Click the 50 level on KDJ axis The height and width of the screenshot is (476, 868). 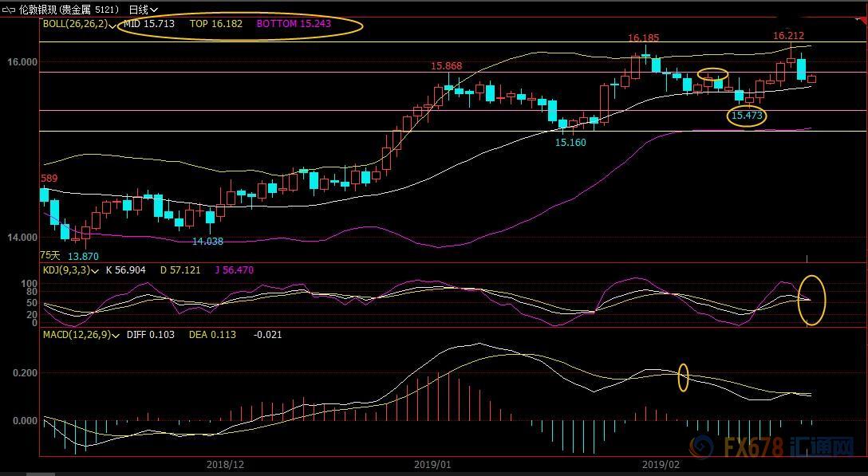pyautogui.click(x=32, y=303)
